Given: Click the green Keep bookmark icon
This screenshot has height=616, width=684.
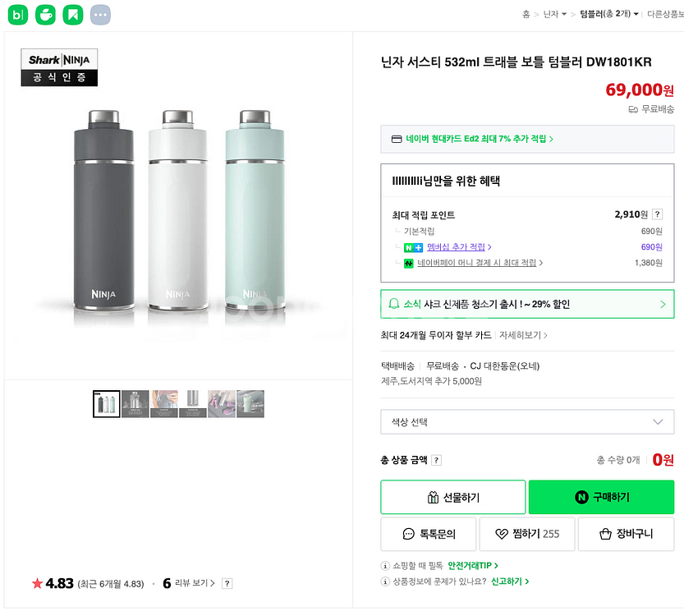Looking at the screenshot, I should tap(73, 14).
